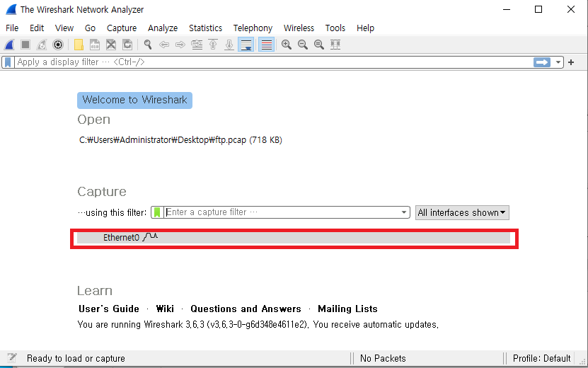Jump to first packet icon
This screenshot has height=368, width=588.
(213, 45)
